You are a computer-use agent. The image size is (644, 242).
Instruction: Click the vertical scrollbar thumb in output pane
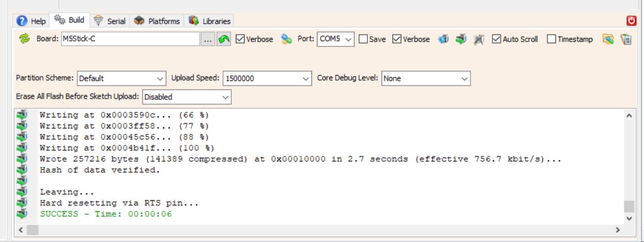point(629,206)
